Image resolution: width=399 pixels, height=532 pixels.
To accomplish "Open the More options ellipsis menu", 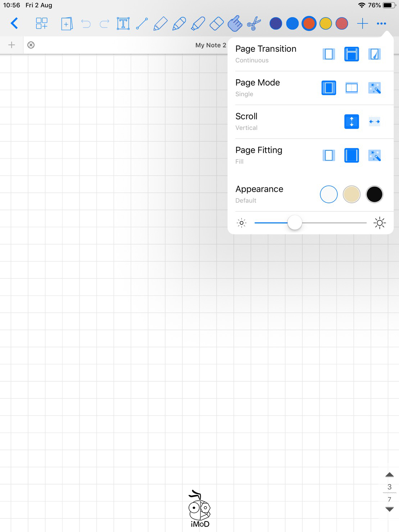I will 381,23.
